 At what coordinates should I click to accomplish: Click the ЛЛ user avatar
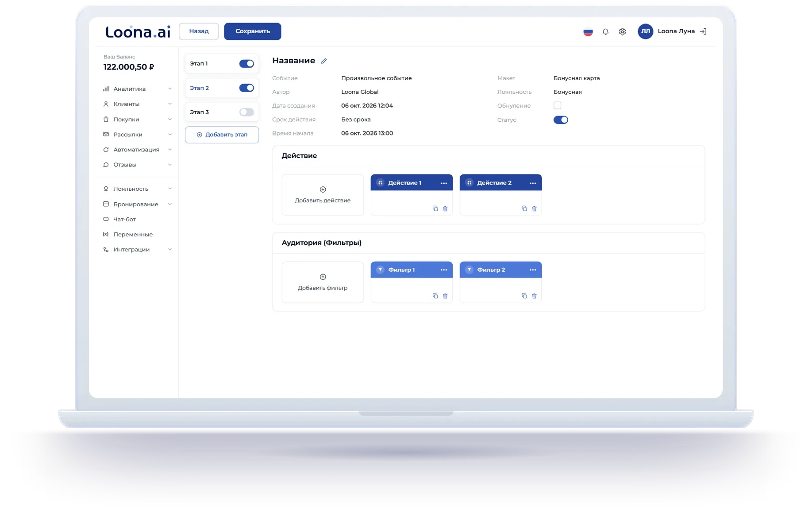[645, 31]
